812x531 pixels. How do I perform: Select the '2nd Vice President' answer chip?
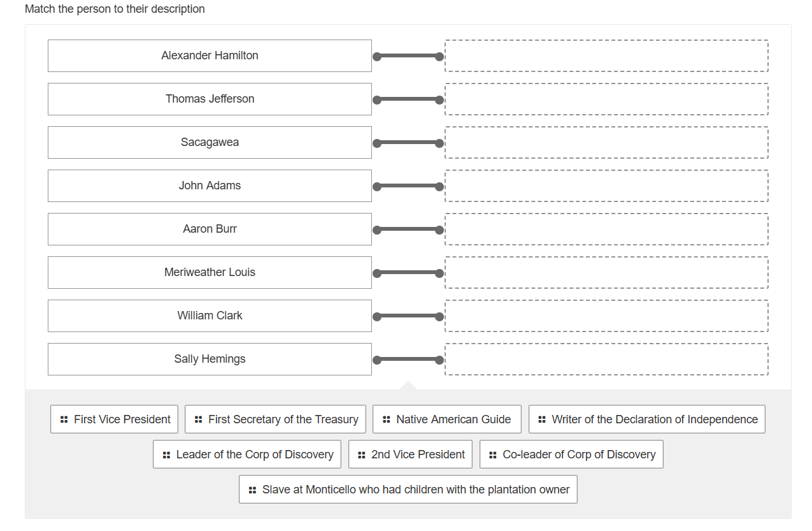coord(410,454)
